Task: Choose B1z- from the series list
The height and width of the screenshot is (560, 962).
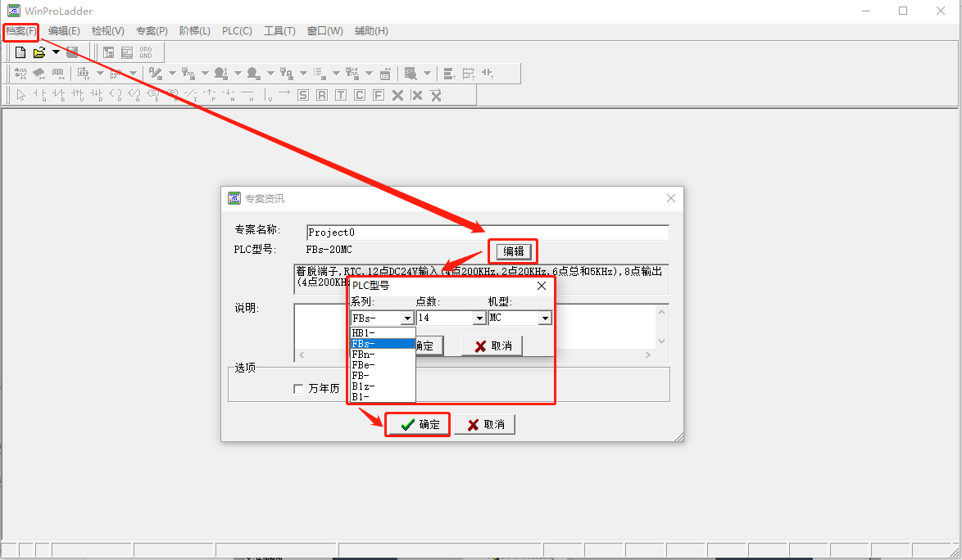Action: (x=383, y=386)
